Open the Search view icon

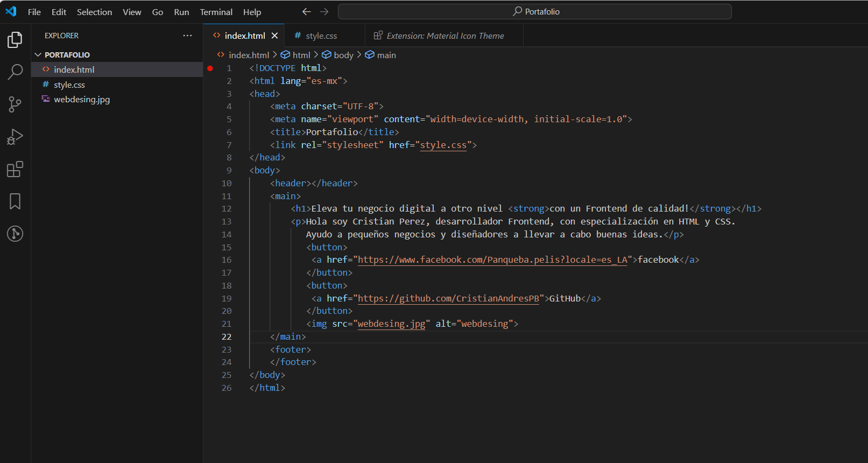click(15, 72)
